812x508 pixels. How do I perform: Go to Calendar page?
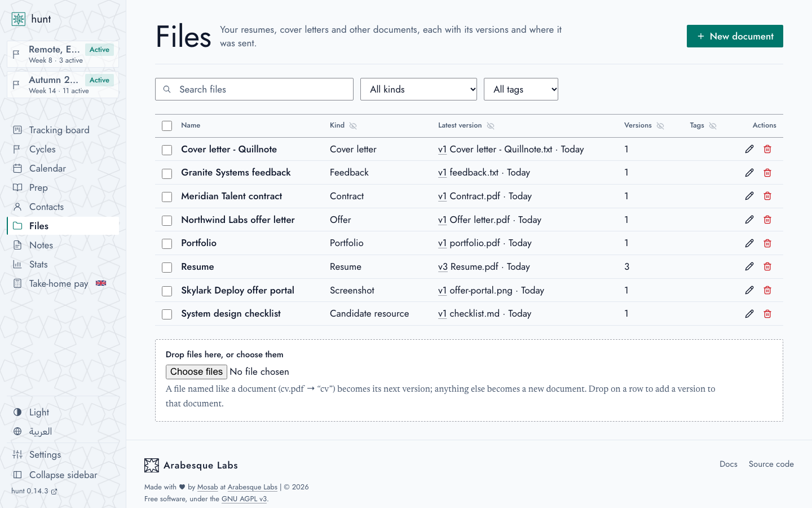pyautogui.click(x=63, y=168)
